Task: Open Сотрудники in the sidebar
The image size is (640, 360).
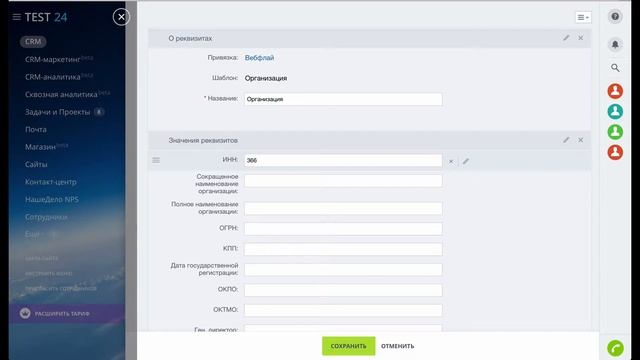Action: coord(46,217)
